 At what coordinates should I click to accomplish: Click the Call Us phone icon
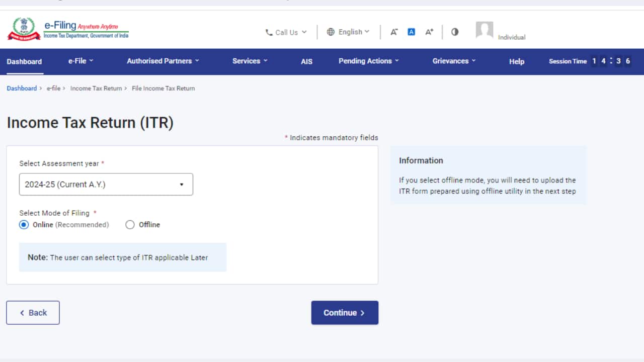click(x=269, y=32)
